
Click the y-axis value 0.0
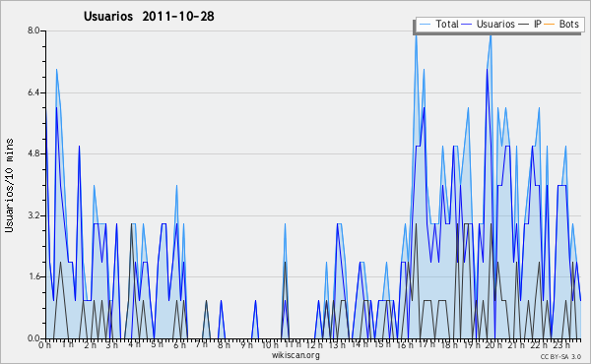point(33,338)
